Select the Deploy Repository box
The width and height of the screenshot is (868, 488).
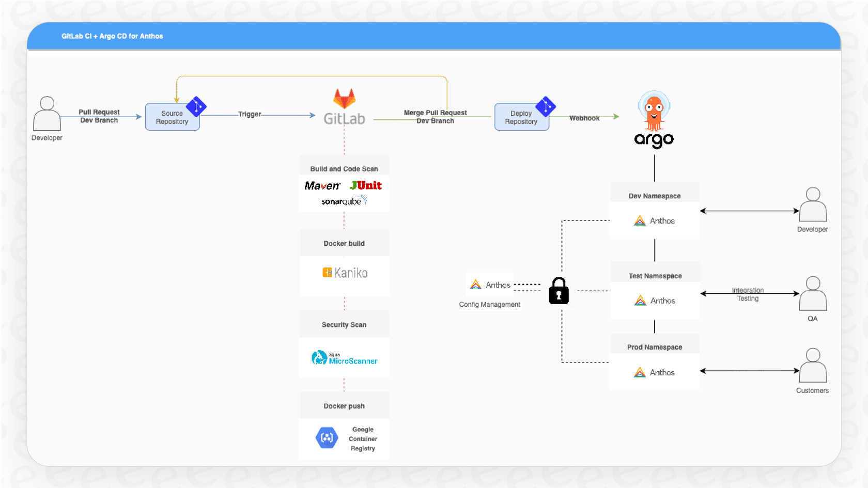(521, 117)
